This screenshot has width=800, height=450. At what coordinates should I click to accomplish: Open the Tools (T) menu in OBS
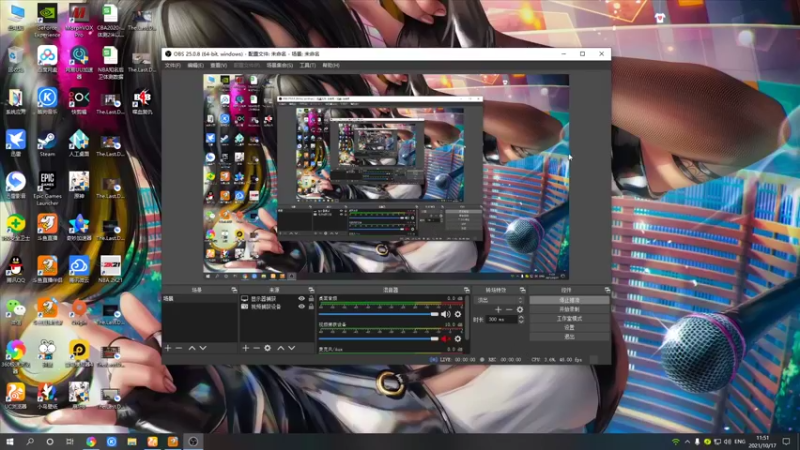tap(308, 65)
